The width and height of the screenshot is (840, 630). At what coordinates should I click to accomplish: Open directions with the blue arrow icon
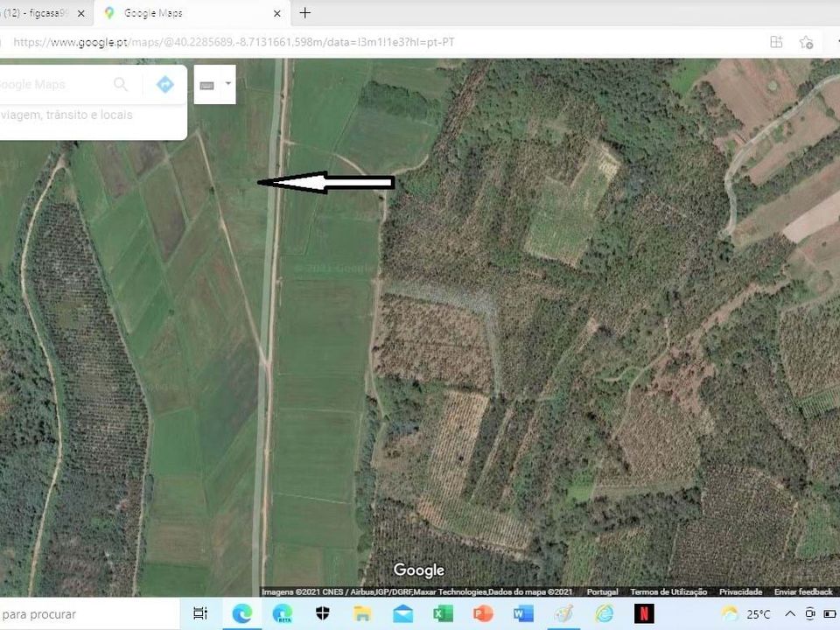click(x=165, y=84)
